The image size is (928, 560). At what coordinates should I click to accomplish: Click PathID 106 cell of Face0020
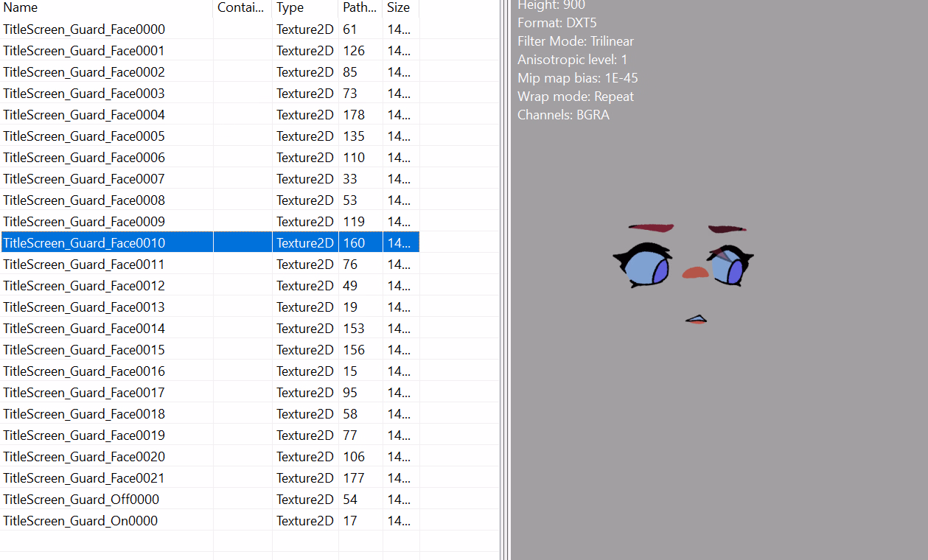coord(354,457)
